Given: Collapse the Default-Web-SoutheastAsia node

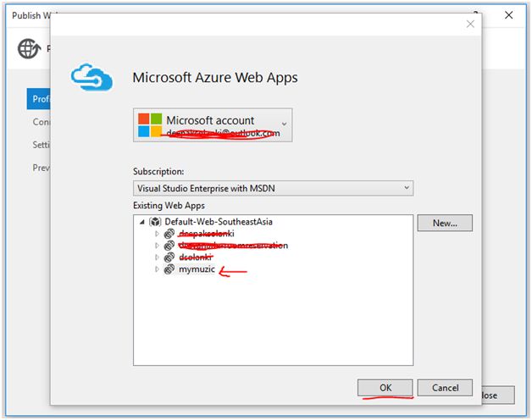Looking at the screenshot, I should 142,222.
